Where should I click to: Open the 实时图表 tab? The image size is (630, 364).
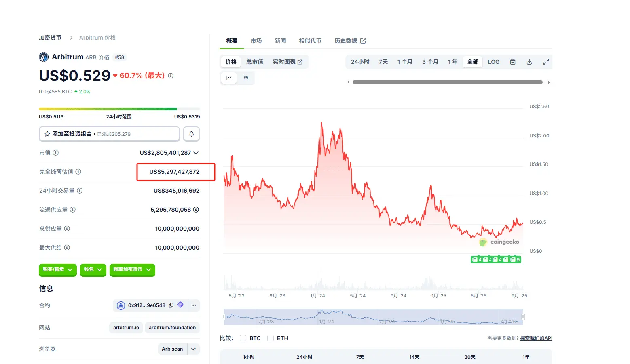288,62
